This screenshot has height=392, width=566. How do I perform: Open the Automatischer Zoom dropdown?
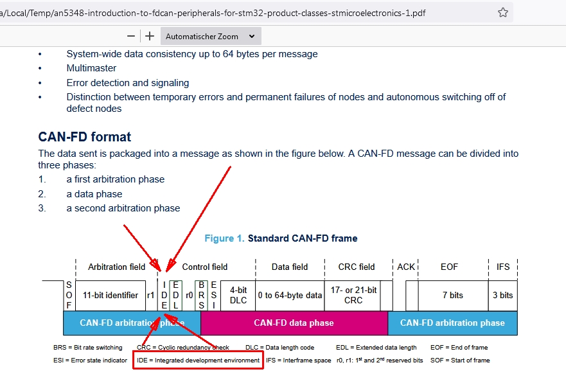[x=210, y=37]
